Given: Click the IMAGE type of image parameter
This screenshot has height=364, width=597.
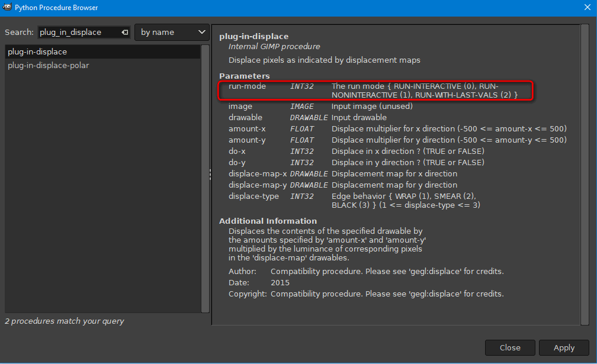Looking at the screenshot, I should click(x=302, y=107).
